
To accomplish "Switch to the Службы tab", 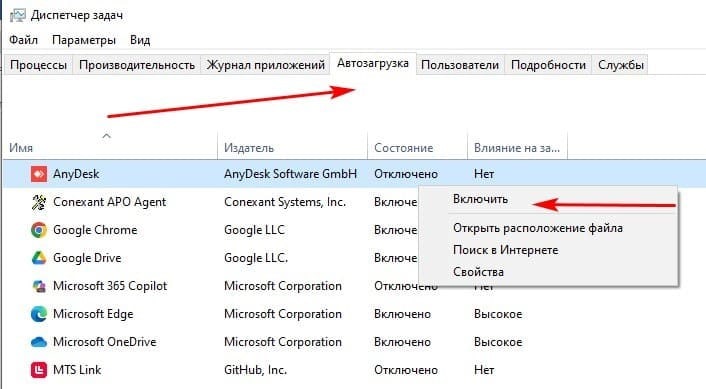I will click(x=620, y=65).
